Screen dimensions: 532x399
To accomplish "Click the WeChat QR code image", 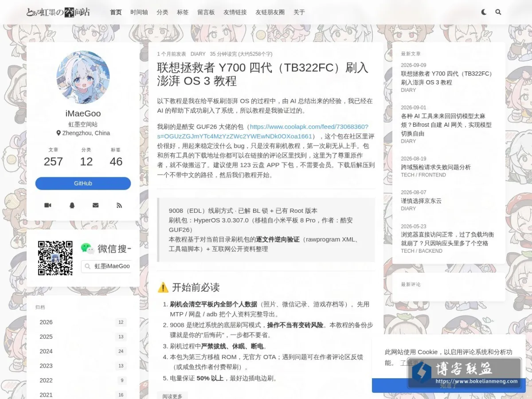I will click(55, 258).
